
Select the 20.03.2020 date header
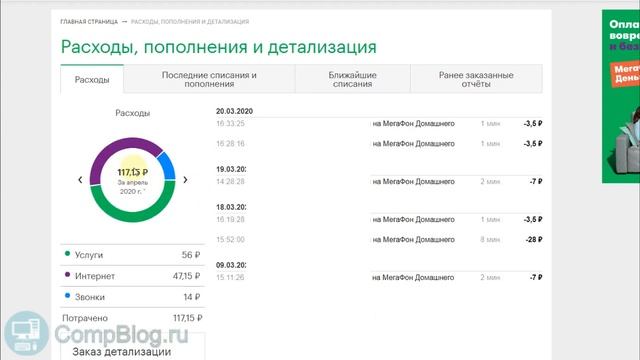pos(234,111)
